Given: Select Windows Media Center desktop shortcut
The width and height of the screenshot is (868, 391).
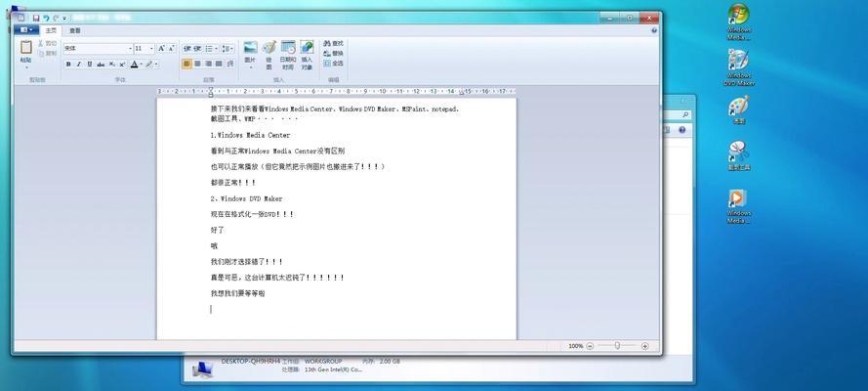Looking at the screenshot, I should coord(738,22).
